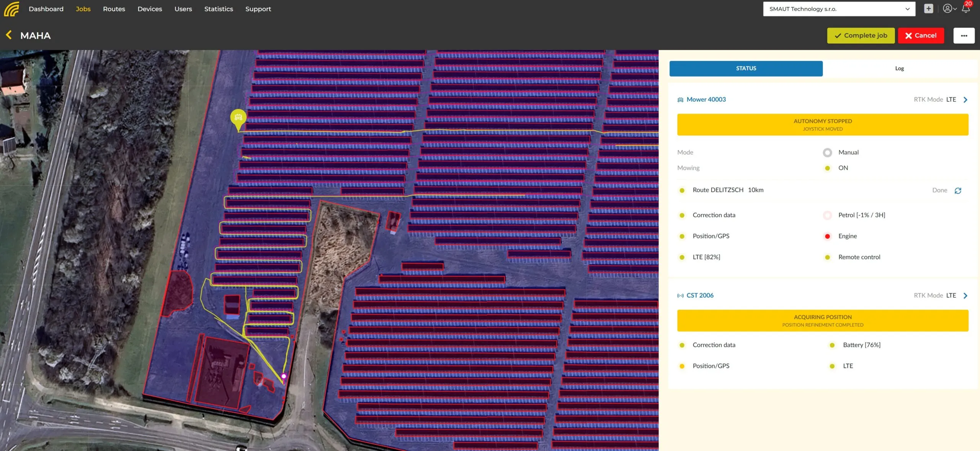Switch to the Log tab
Viewport: 980px width, 451px height.
pyautogui.click(x=899, y=68)
